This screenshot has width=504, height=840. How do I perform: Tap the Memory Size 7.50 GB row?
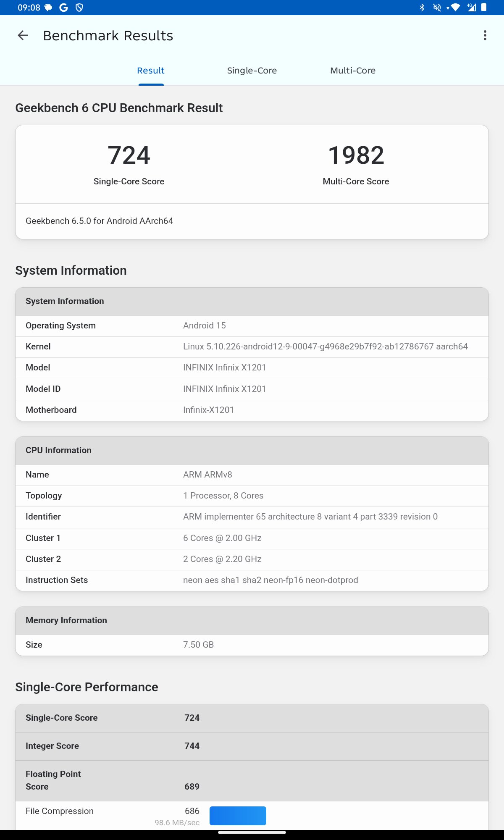click(x=252, y=645)
